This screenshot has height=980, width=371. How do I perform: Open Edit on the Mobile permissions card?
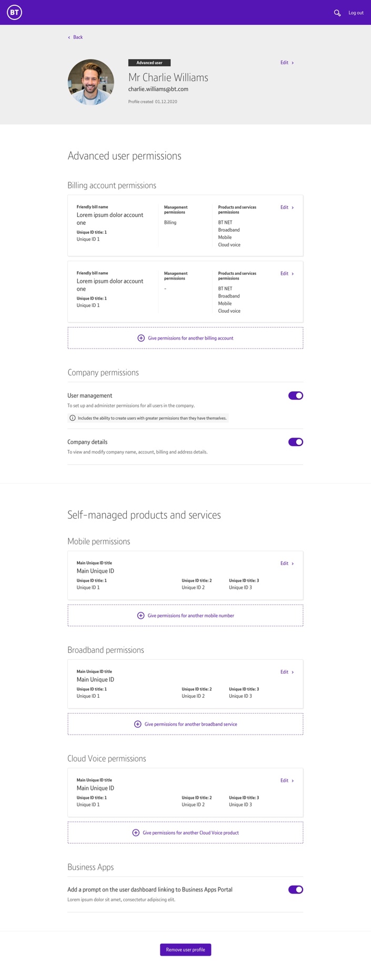click(287, 563)
